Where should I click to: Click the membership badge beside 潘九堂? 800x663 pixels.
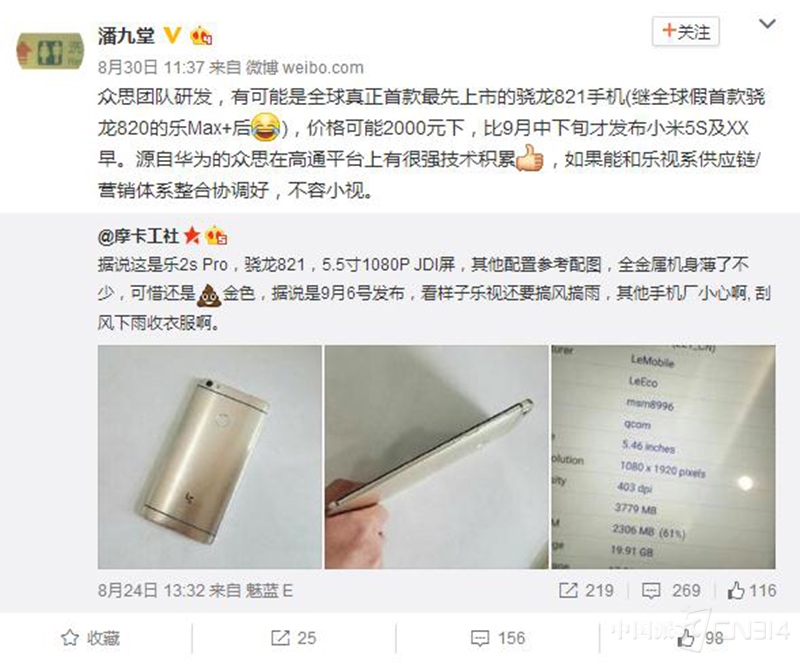click(x=201, y=35)
